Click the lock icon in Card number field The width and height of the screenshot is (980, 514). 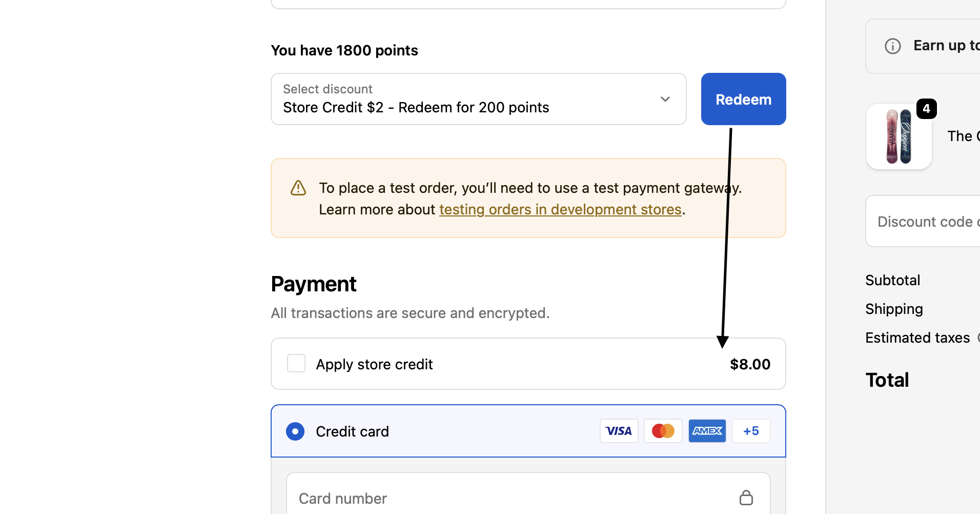point(746,498)
